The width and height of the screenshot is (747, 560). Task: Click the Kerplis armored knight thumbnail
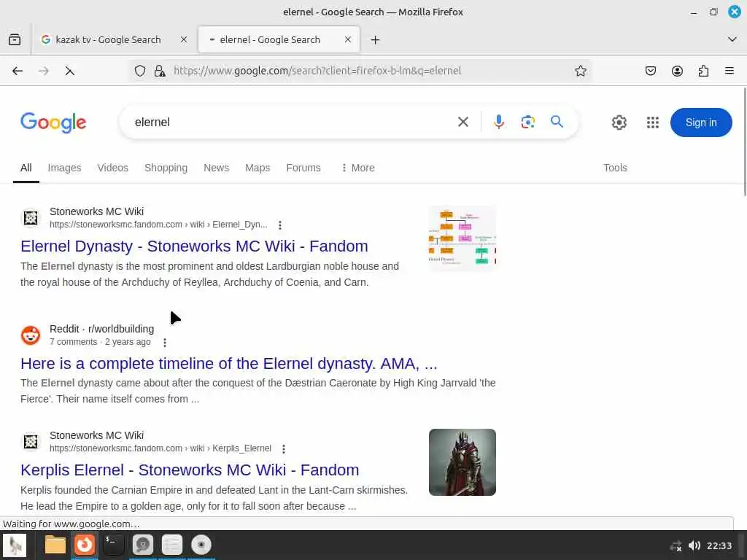click(x=462, y=462)
